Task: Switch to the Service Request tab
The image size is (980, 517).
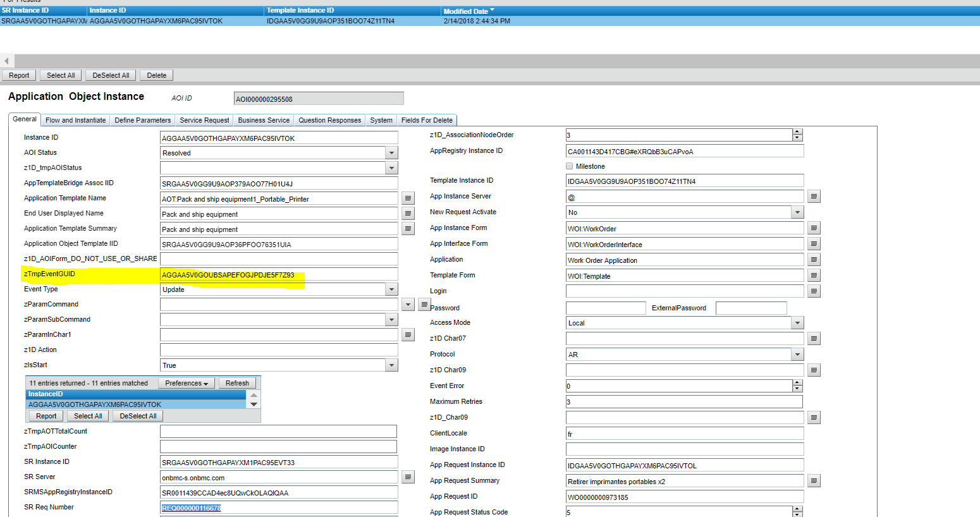Action: tap(204, 120)
